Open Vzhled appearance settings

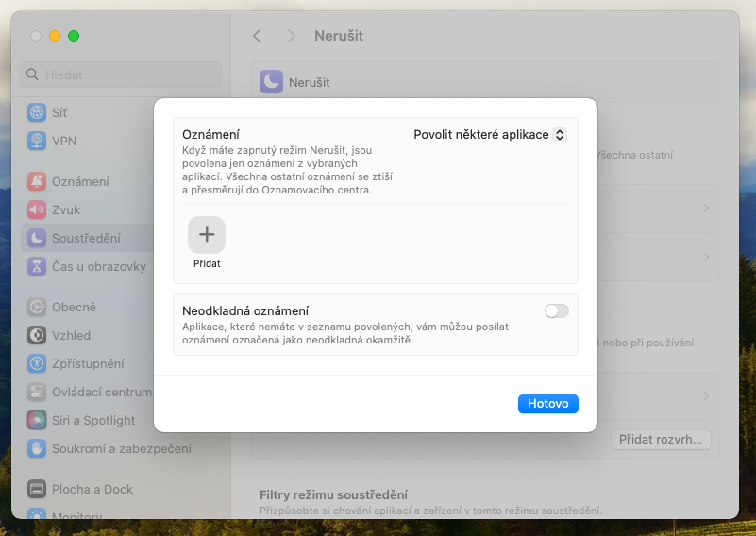point(72,335)
